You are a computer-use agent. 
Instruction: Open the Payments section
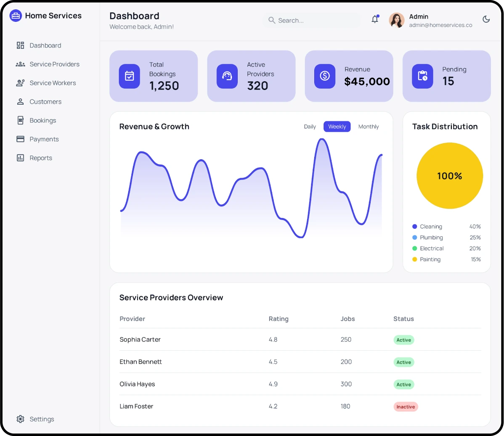click(x=44, y=139)
